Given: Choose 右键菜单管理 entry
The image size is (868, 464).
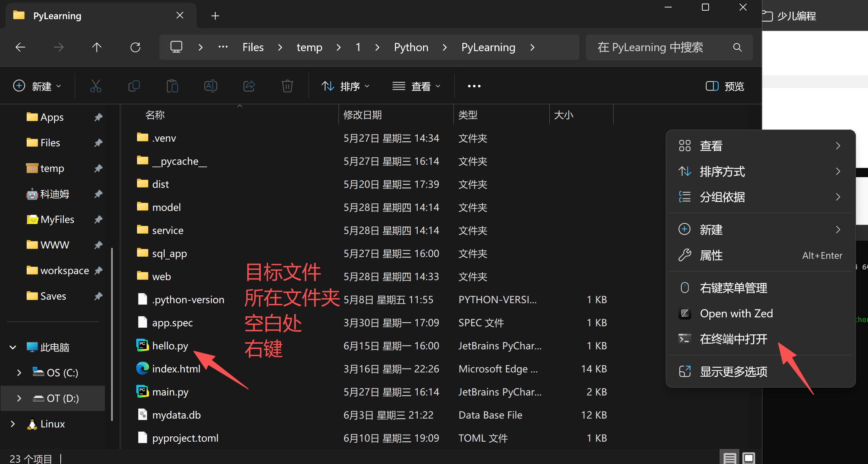Looking at the screenshot, I should pyautogui.click(x=760, y=288).
